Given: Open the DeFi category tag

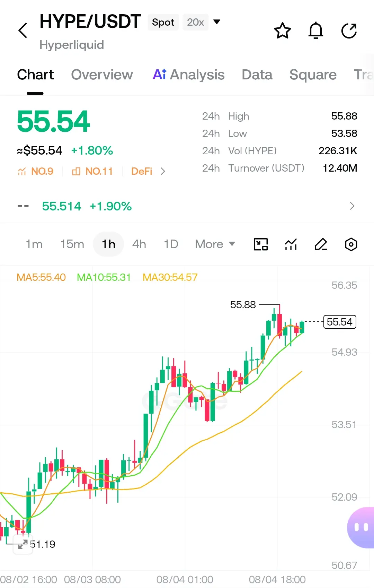Looking at the screenshot, I should click(x=142, y=171).
